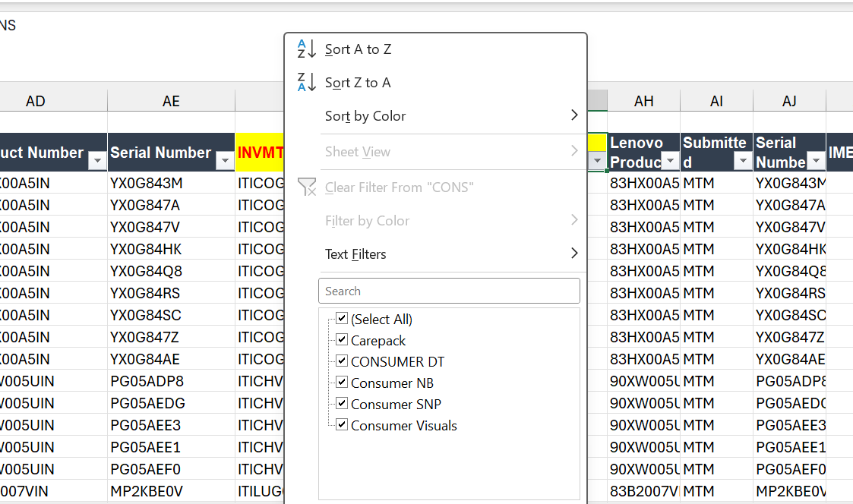Click the Sort Z to A icon
Screen dimensions: 853x504
tap(306, 83)
